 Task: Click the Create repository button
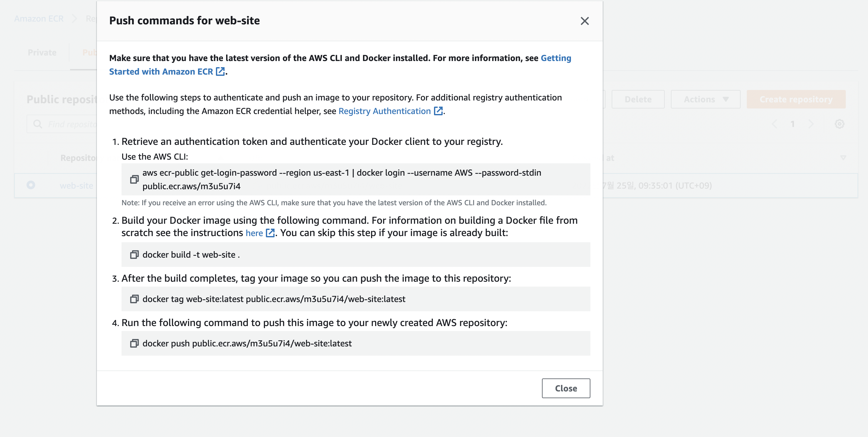(x=796, y=99)
